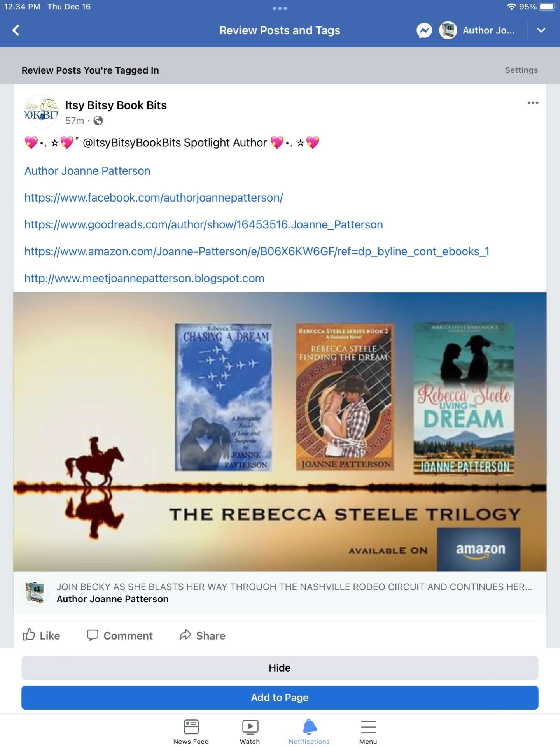Image resolution: width=560 pixels, height=747 pixels.
Task: Open the Author Joanne Patterson tagged link
Action: click(87, 171)
